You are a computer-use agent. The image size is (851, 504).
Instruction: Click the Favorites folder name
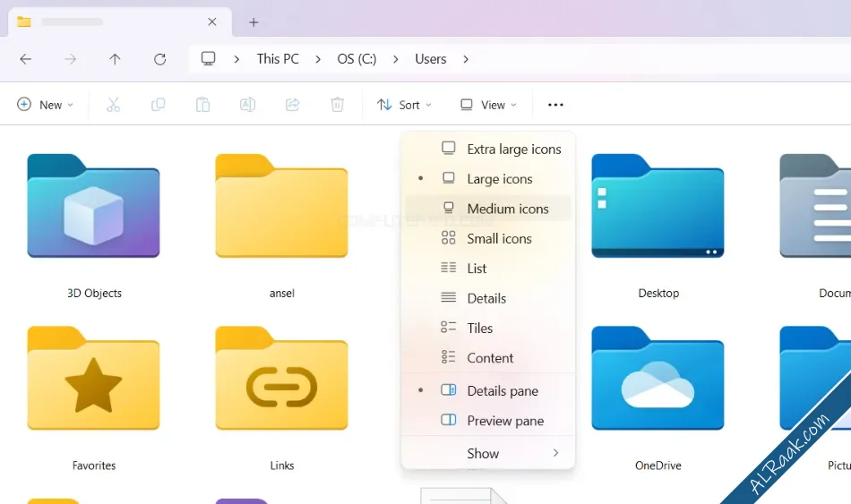[x=94, y=465]
